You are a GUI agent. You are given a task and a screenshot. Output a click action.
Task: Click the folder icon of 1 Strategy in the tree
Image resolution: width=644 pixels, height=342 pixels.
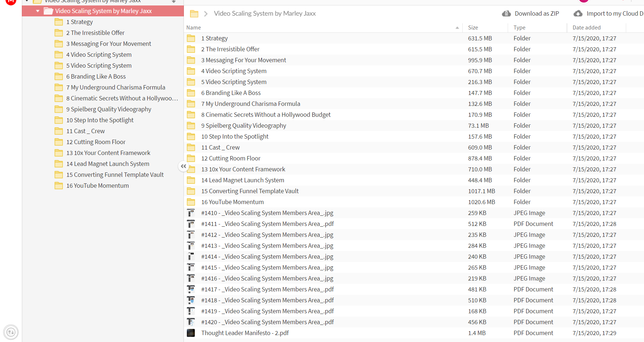(59, 22)
